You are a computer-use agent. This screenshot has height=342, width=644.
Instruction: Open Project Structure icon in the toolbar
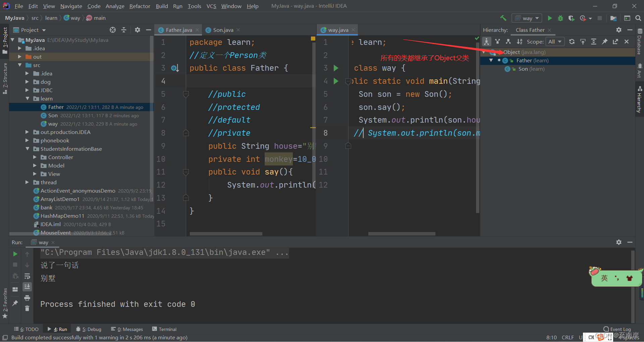(613, 18)
